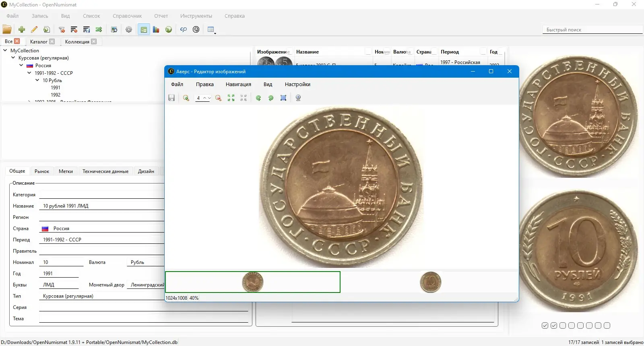The image size is (644, 346).
Task: Zoom in on the coin image
Action: 186,98
